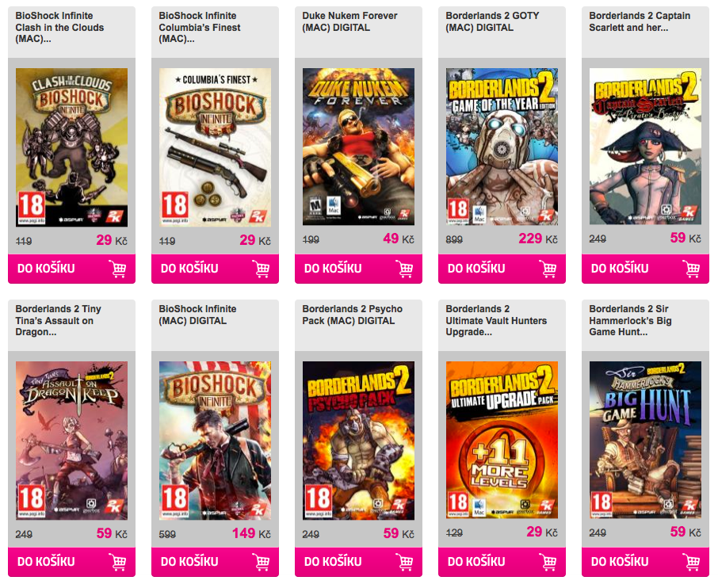Select Duke Nukem Forever cover image
718x588 pixels.
click(x=358, y=147)
